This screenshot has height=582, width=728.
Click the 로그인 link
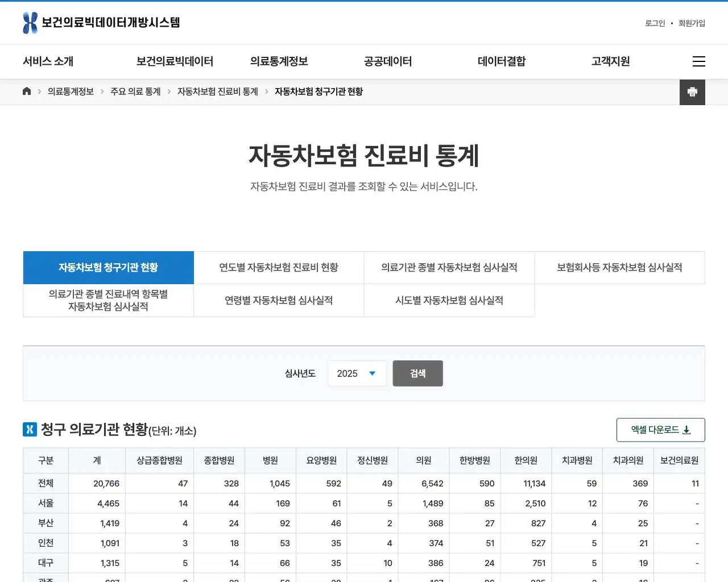[x=655, y=23]
